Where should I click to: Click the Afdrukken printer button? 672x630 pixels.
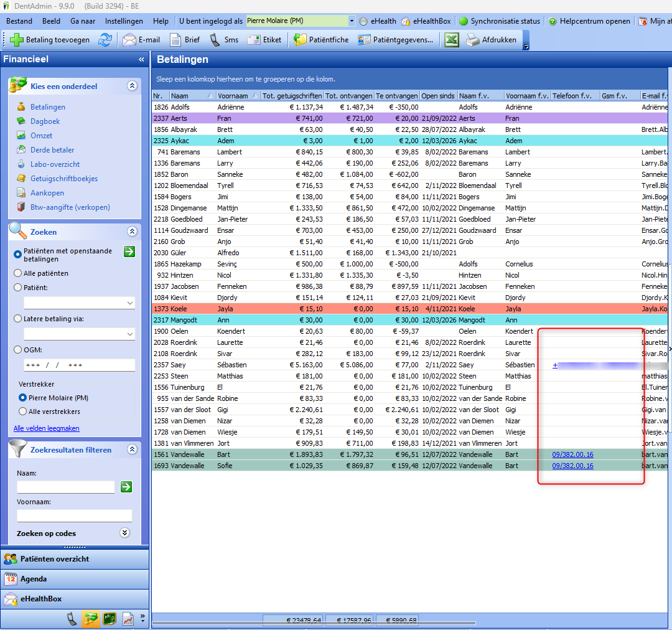click(491, 40)
